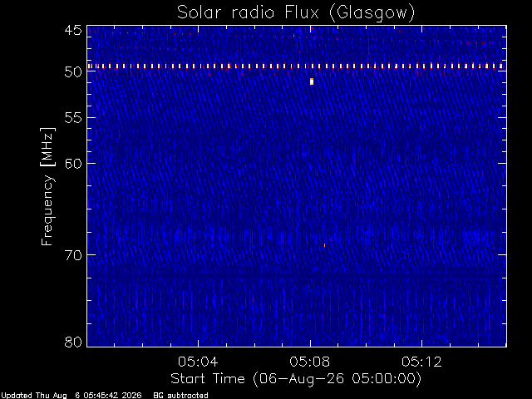This screenshot has width=532, height=399.
Task: Click the 55 frequency axis label
Action: (x=74, y=118)
